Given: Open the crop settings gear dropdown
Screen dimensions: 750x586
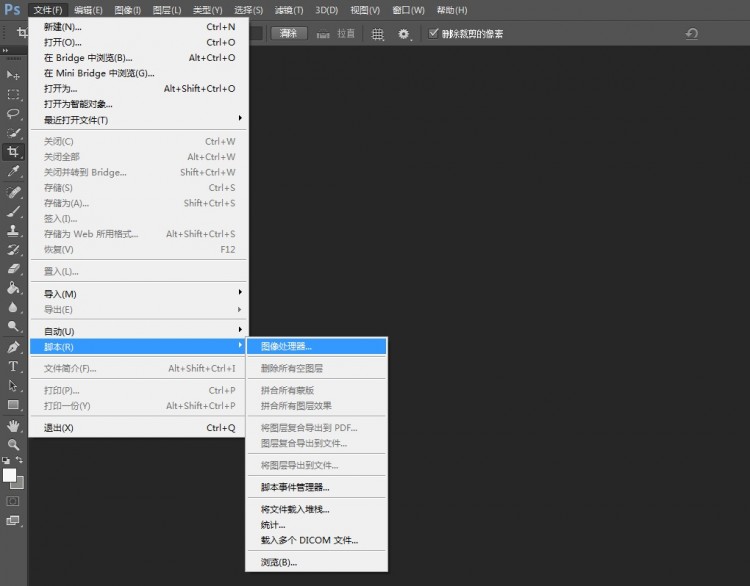Looking at the screenshot, I should (x=405, y=34).
